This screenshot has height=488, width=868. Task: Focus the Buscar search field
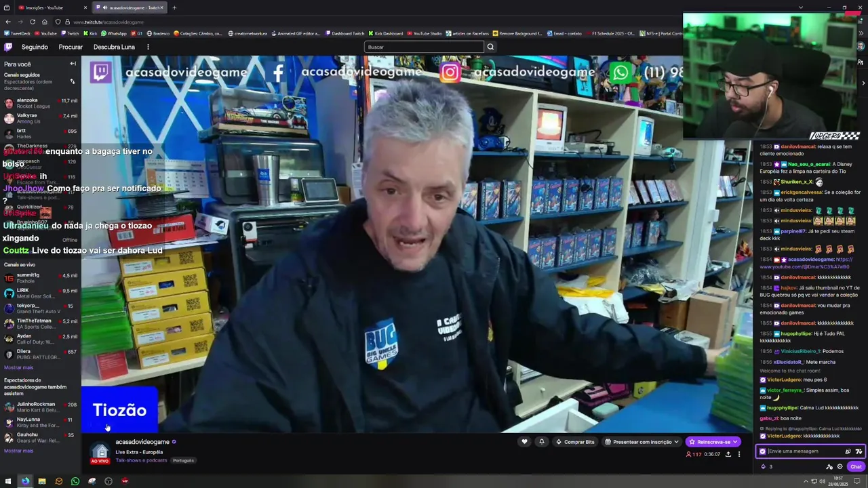(424, 47)
